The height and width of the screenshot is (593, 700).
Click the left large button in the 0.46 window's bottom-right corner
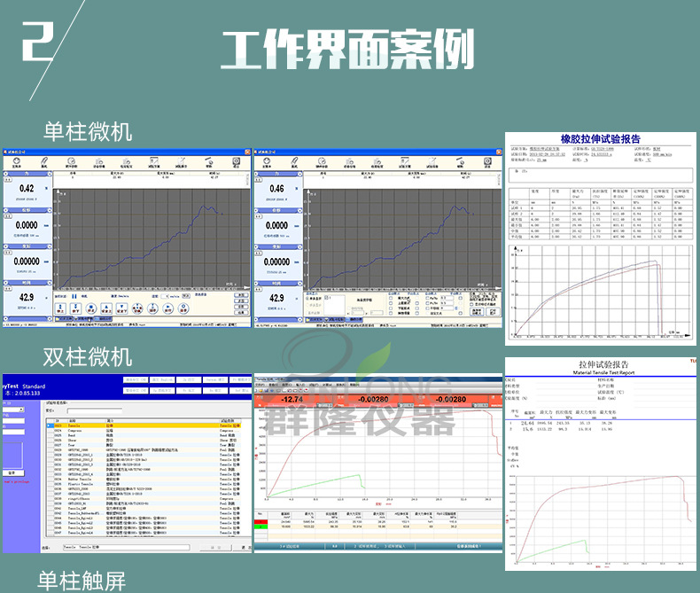[x=477, y=312]
